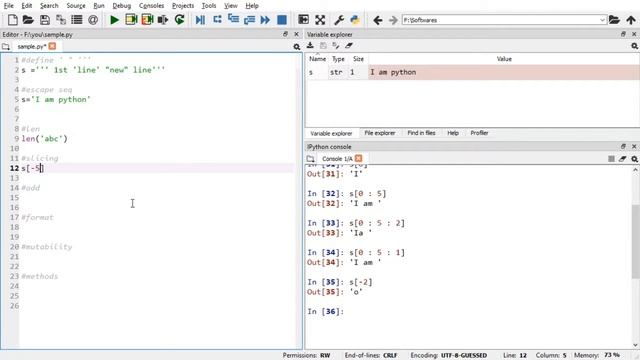Open the Help menu
640x360 pixels.
[x=252, y=6]
